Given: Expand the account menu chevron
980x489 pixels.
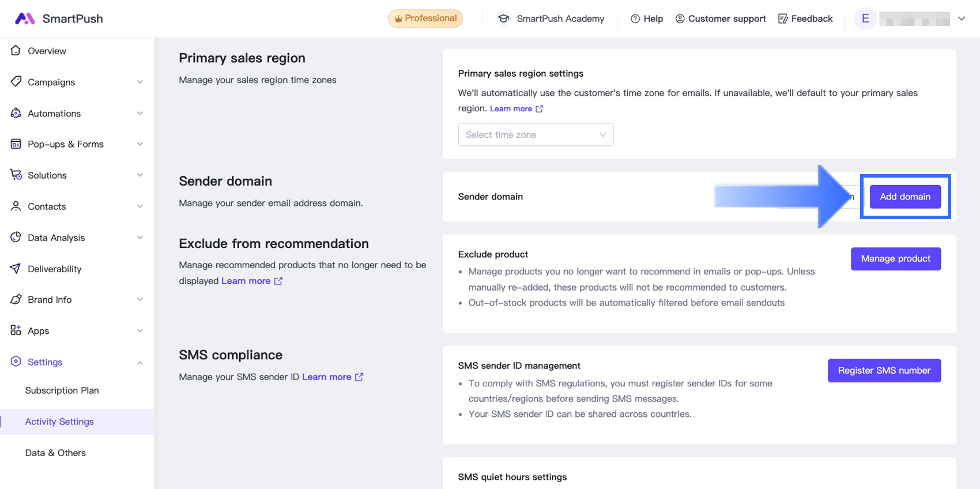Looking at the screenshot, I should coord(962,18).
